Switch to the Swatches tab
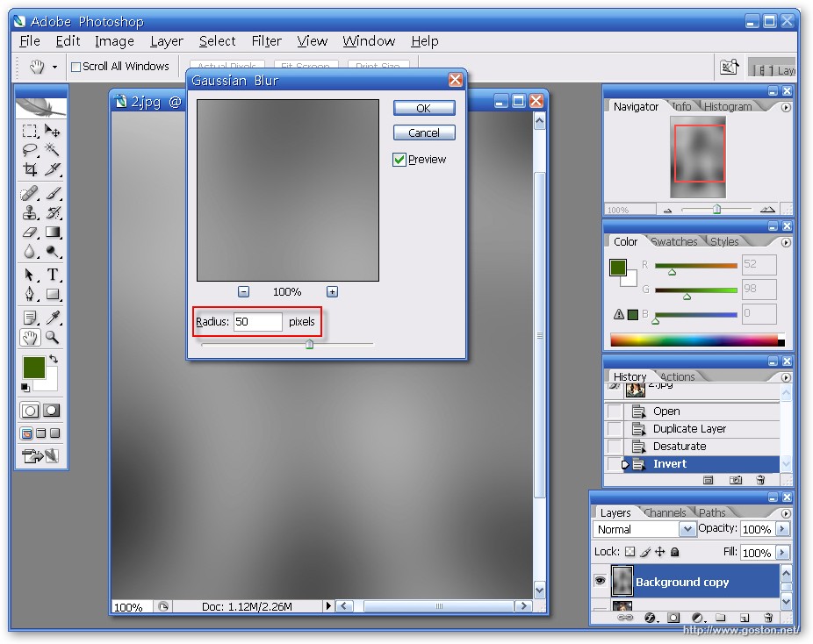This screenshot has height=644, width=813. (x=674, y=241)
